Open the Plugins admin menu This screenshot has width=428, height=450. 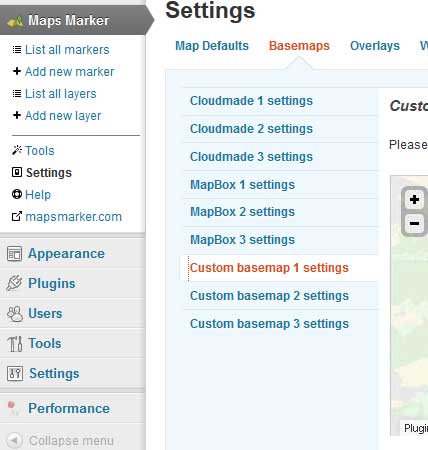(52, 284)
